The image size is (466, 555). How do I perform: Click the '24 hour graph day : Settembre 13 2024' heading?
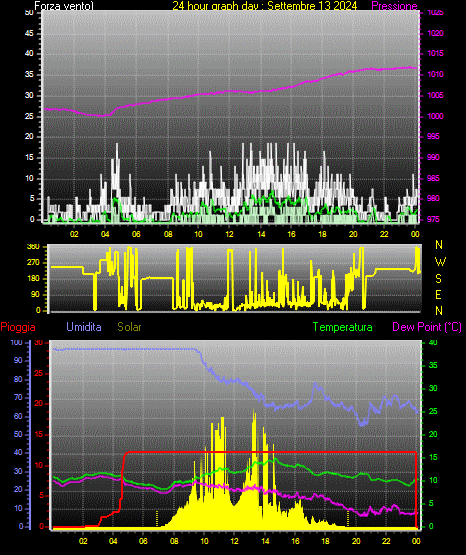click(265, 6)
